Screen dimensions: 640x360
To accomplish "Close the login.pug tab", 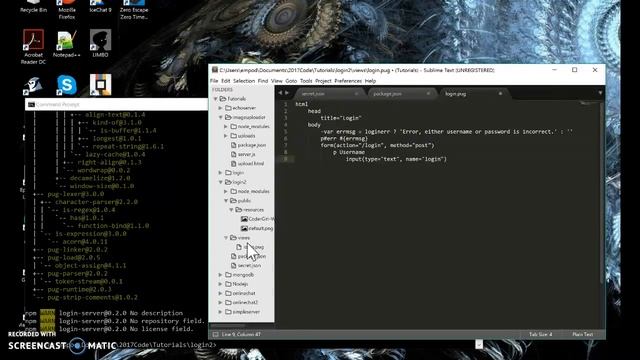I will (500, 93).
